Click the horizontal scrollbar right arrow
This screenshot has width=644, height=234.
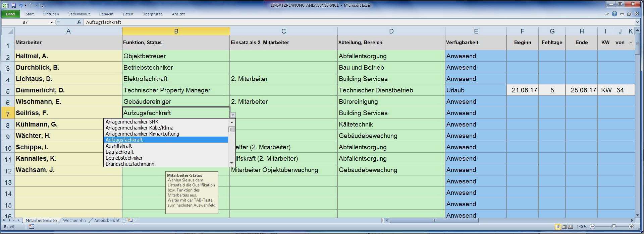[x=632, y=221]
